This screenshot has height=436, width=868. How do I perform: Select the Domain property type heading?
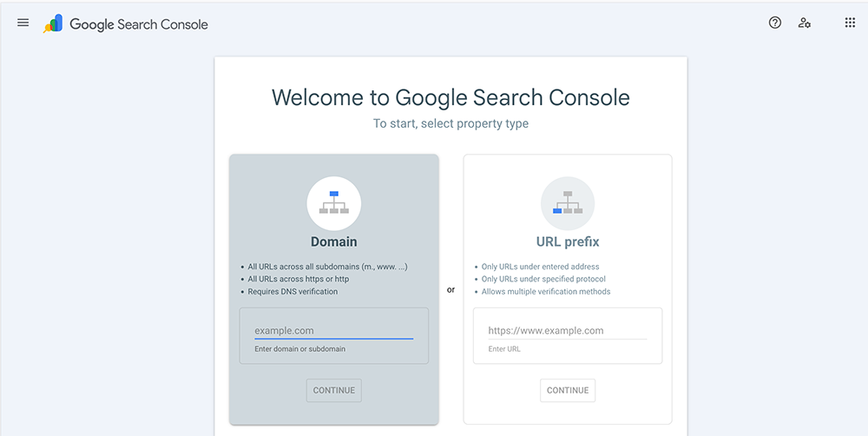(x=334, y=242)
